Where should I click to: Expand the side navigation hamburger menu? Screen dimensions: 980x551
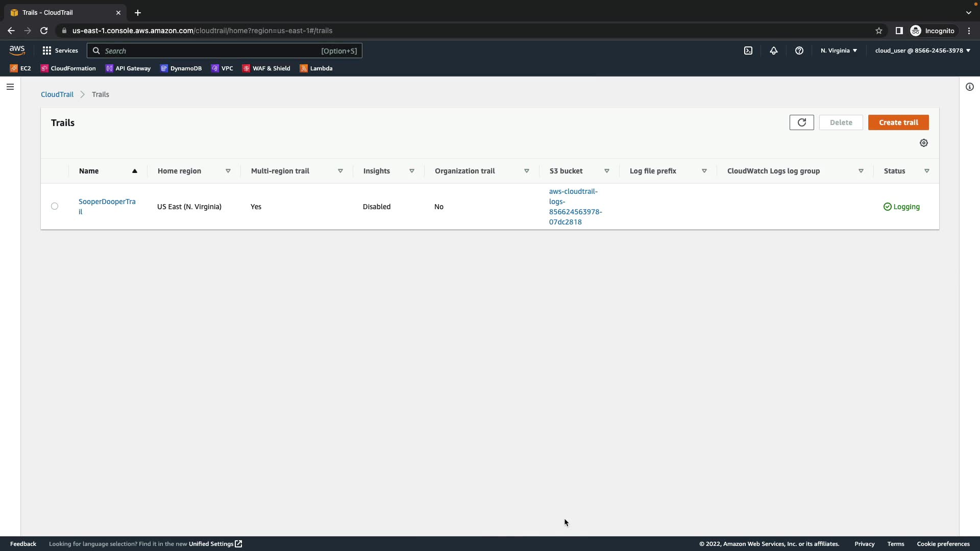[10, 87]
